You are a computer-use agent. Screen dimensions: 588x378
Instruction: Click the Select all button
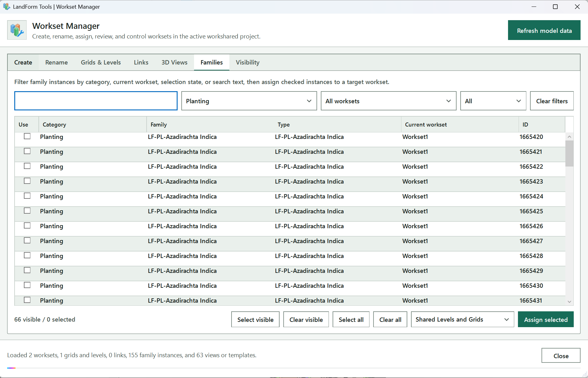pos(351,319)
